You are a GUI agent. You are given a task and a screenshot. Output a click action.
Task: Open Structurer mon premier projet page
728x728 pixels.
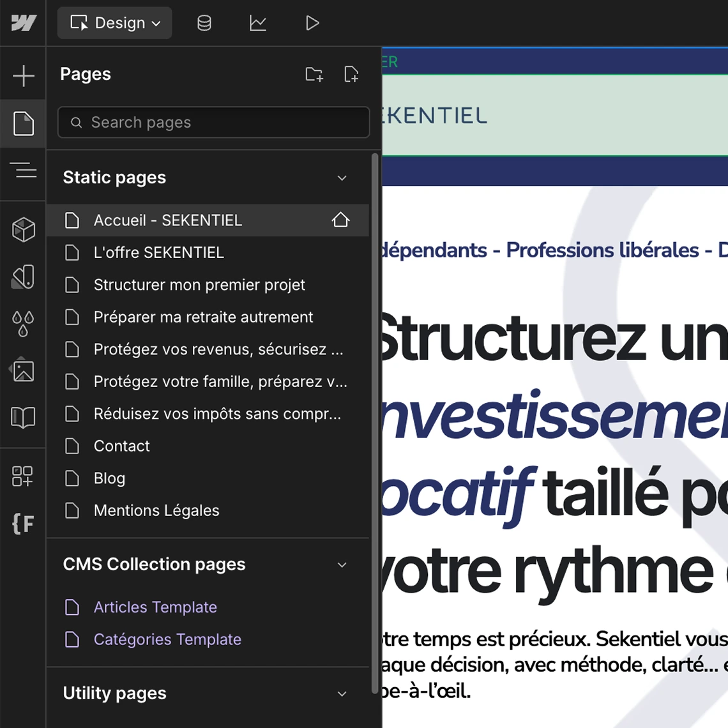(208, 285)
